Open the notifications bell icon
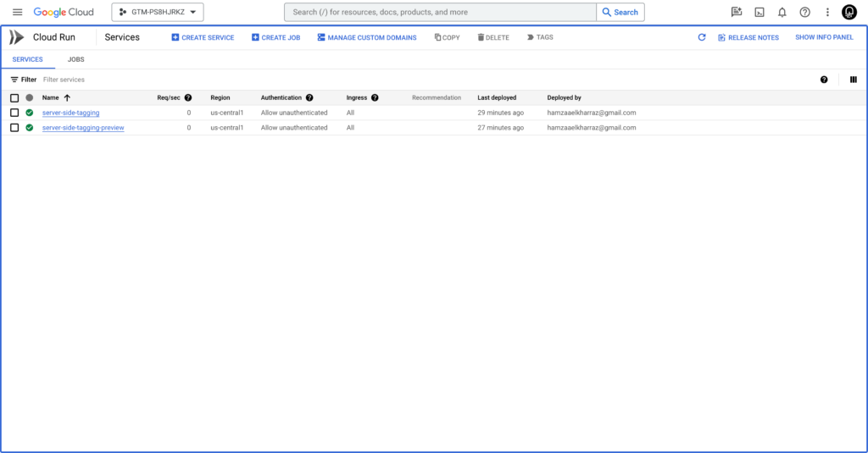This screenshot has height=453, width=868. coord(782,12)
